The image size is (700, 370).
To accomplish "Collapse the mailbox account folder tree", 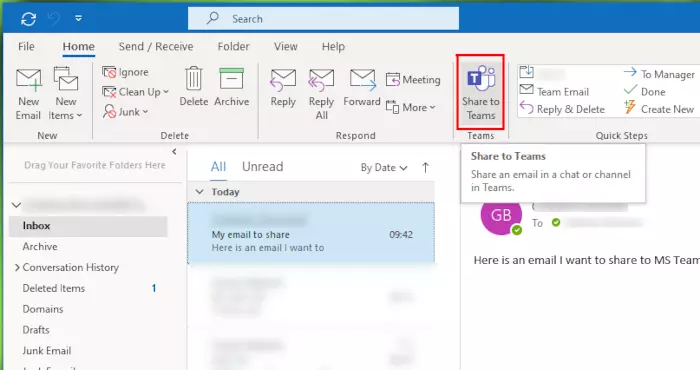I will coord(17,205).
